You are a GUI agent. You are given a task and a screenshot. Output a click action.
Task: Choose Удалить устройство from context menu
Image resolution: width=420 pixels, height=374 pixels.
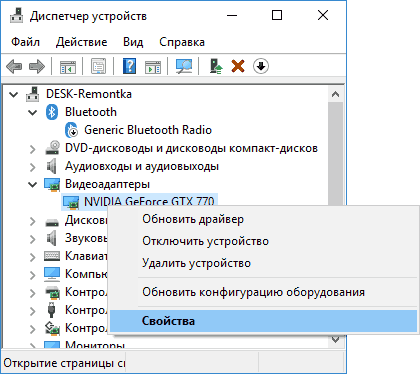[263, 263]
